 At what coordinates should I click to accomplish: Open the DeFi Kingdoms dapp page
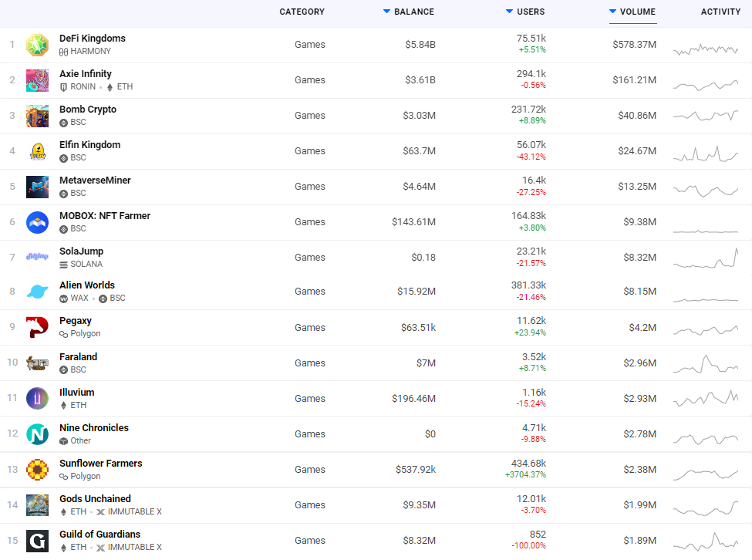tap(93, 39)
